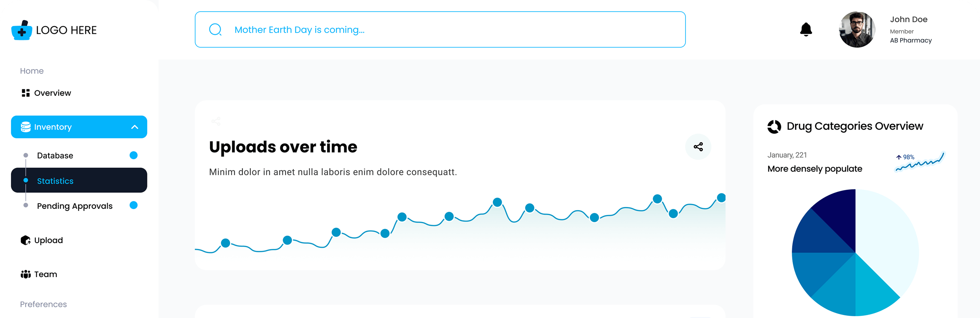Open John Doe's profile
This screenshot has height=318, width=980.
point(857,30)
